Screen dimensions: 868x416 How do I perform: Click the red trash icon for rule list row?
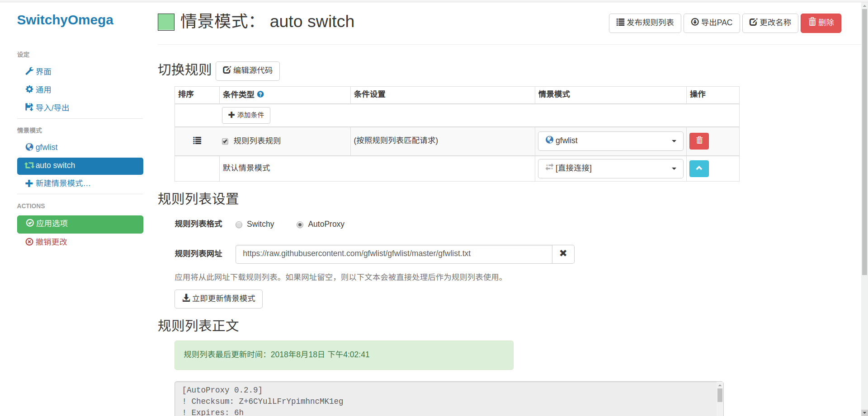699,141
